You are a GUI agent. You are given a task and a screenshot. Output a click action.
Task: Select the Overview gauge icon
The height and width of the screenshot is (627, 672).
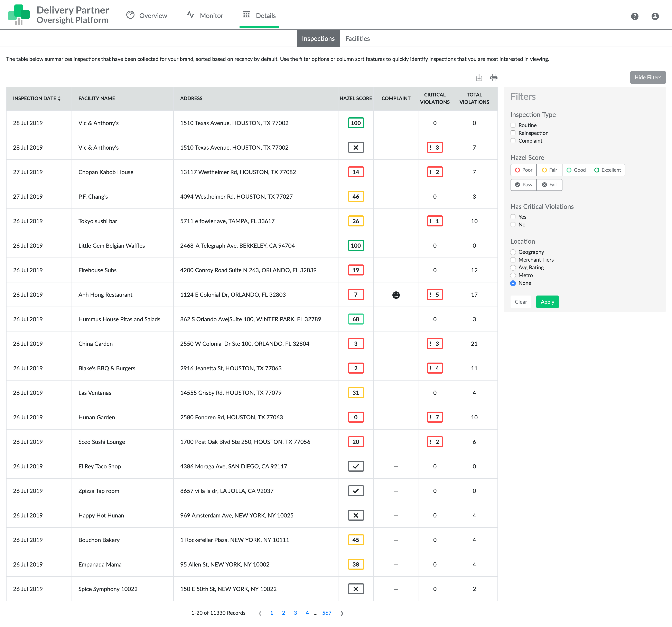click(130, 15)
